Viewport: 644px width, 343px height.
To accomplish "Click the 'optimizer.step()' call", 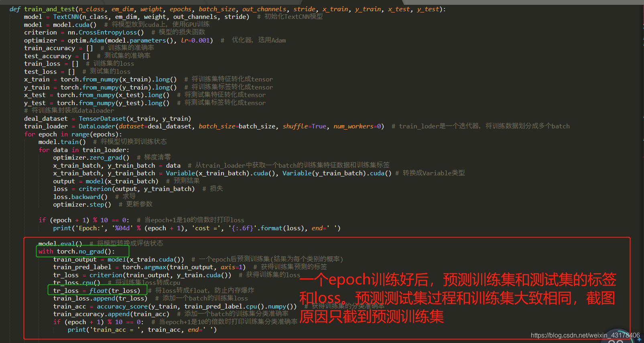I will (82, 205).
